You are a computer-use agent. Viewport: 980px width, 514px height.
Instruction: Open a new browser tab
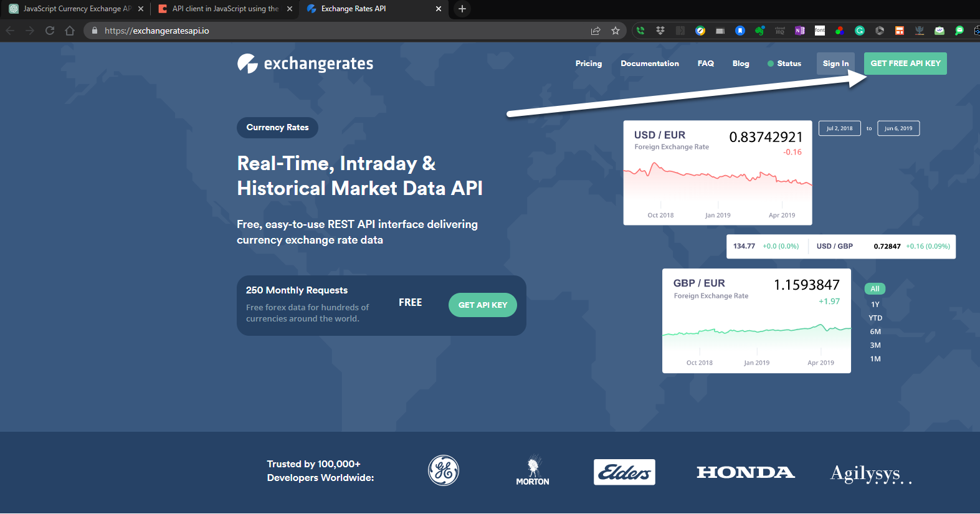pos(462,9)
